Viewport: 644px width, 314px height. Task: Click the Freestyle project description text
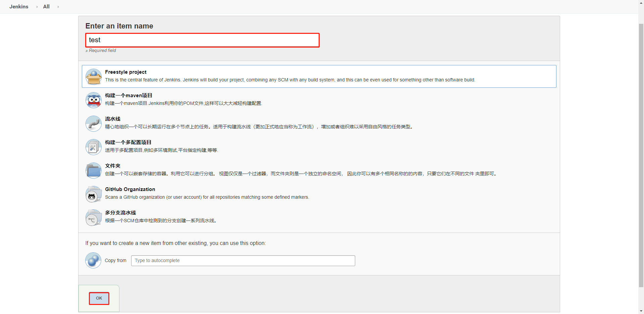point(290,80)
